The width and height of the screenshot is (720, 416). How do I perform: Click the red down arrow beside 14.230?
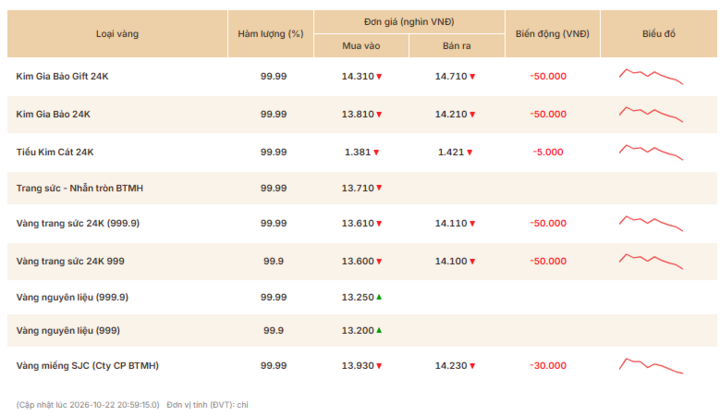tap(472, 366)
